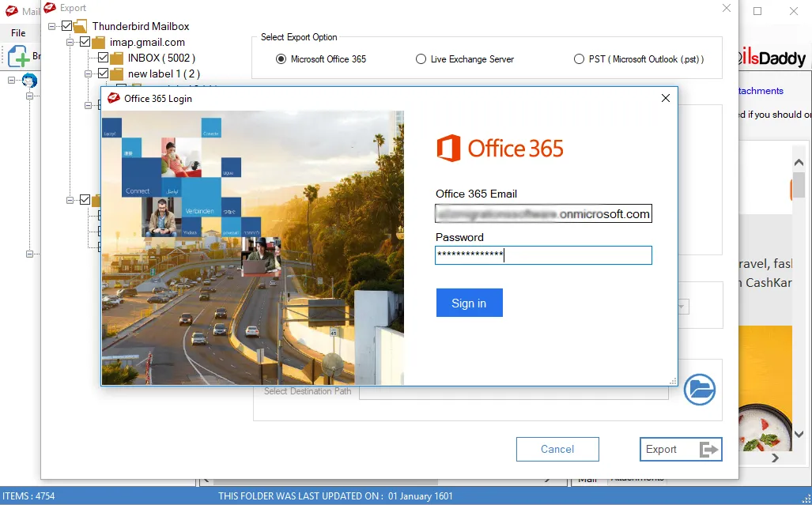Screen dimensions: 812x505
Task: Click the right arrow below preview pane
Action: (x=775, y=458)
